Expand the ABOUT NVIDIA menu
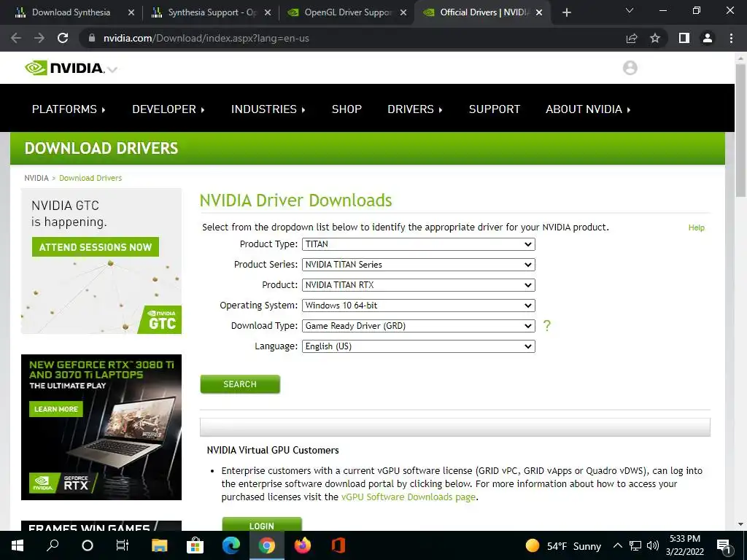Image resolution: width=747 pixels, height=560 pixels. coord(588,109)
